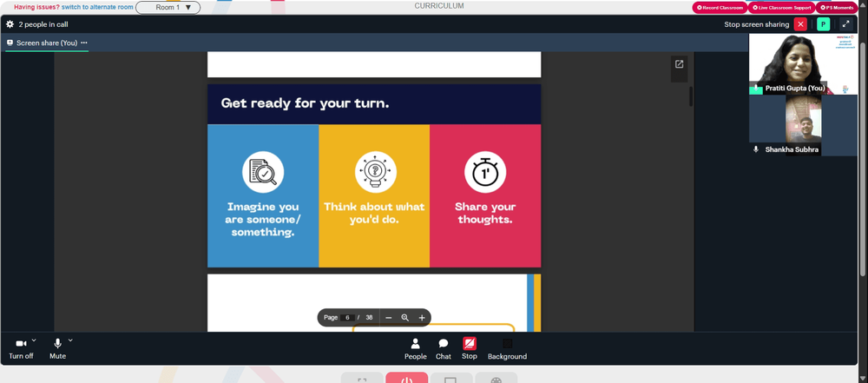Open shared PDF in new window
The width and height of the screenshot is (868, 383).
pyautogui.click(x=680, y=64)
